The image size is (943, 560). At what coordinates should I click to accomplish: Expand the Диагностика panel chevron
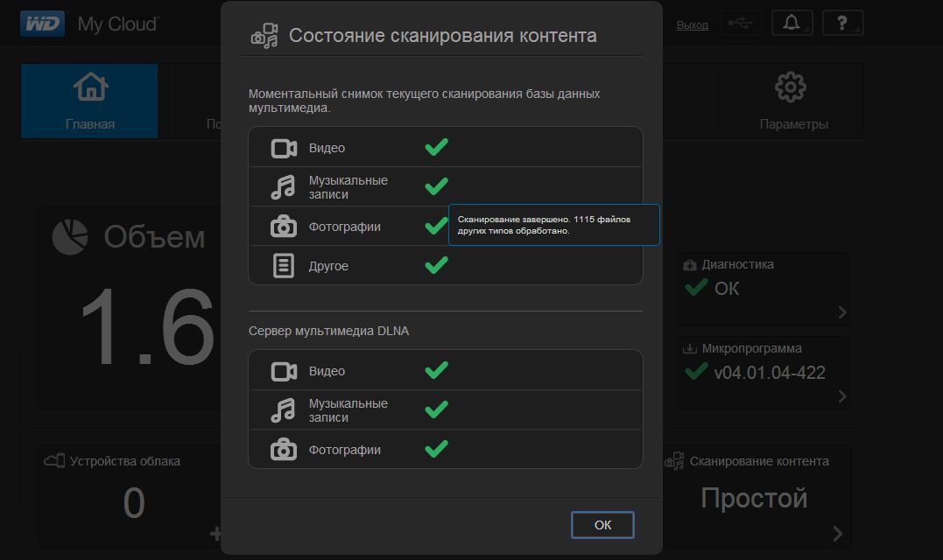tap(842, 311)
